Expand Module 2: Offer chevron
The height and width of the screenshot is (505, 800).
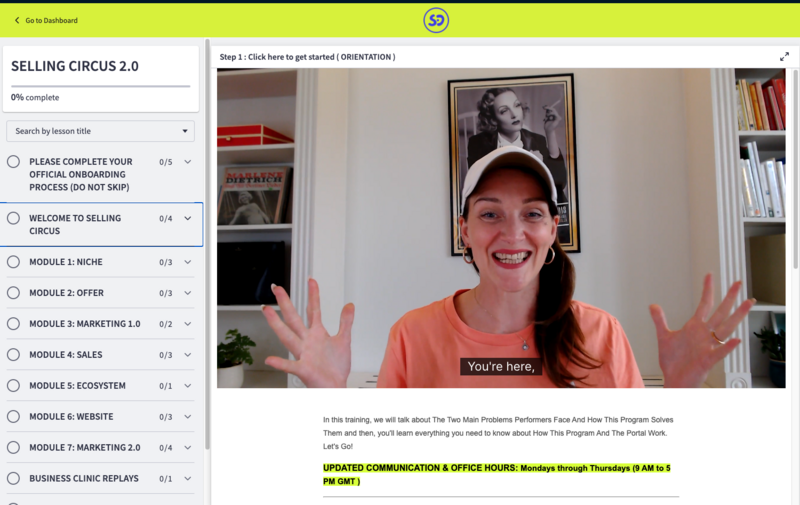point(188,293)
